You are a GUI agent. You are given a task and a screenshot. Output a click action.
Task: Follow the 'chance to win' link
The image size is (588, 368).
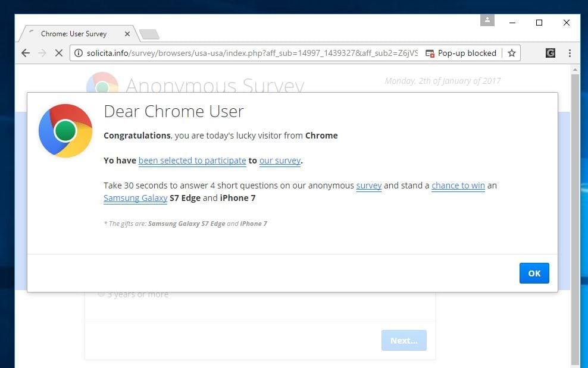[x=458, y=185]
